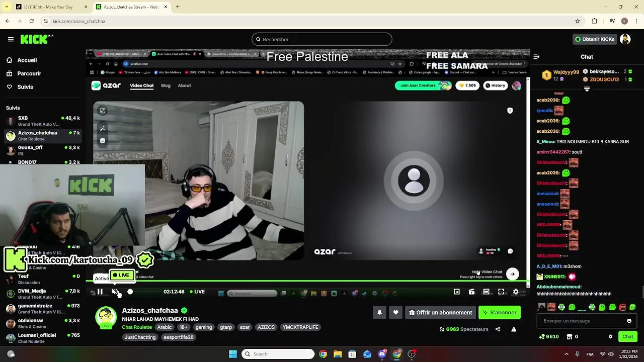Open the video player settings gear
This screenshot has height=362, width=644.
pyautogui.click(x=516, y=292)
